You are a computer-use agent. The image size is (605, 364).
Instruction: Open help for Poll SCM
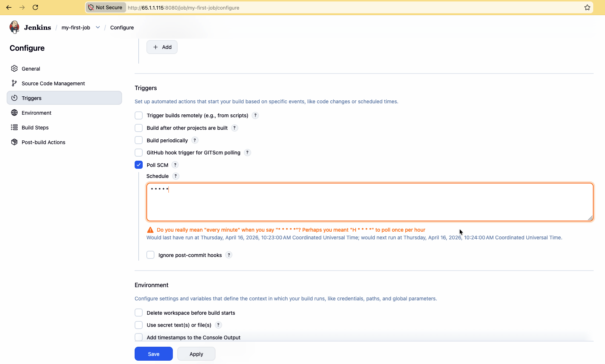(x=175, y=165)
